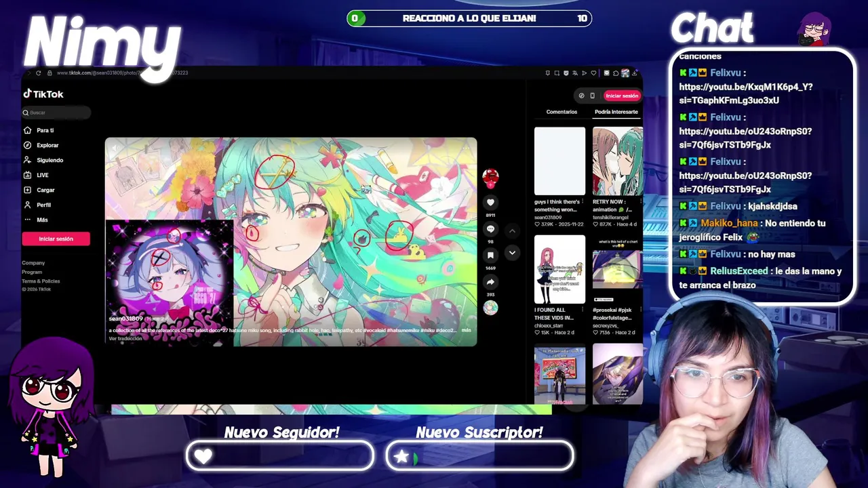Open the #prosekai #pjsk video thumbnail

click(x=618, y=269)
